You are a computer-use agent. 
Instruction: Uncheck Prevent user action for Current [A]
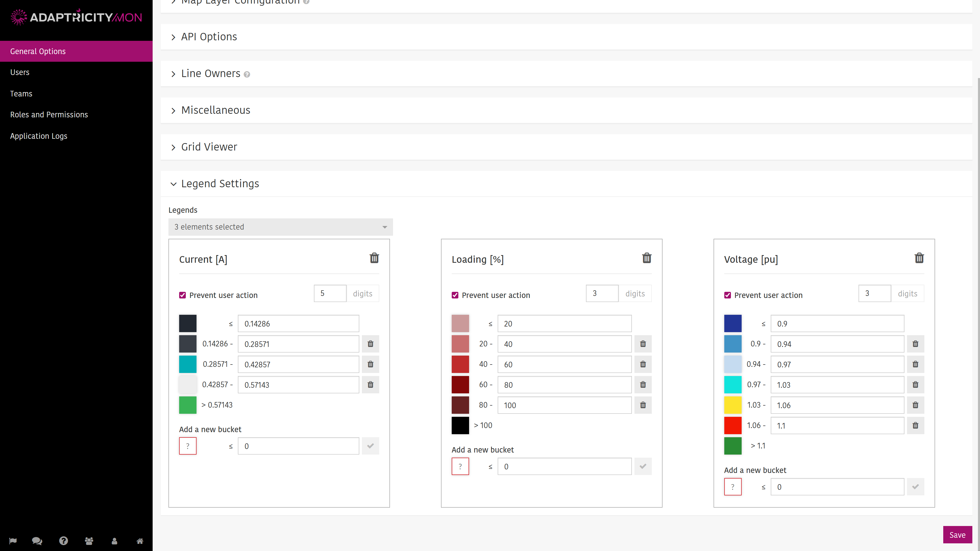pyautogui.click(x=183, y=295)
